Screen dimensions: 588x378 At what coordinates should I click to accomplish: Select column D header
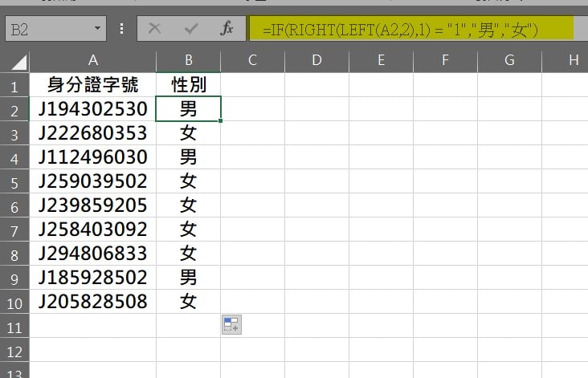tap(316, 60)
